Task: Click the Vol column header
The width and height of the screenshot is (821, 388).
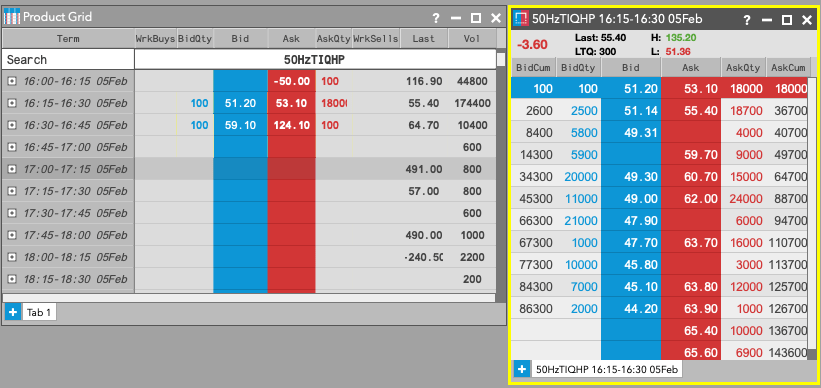Action: pos(472,39)
